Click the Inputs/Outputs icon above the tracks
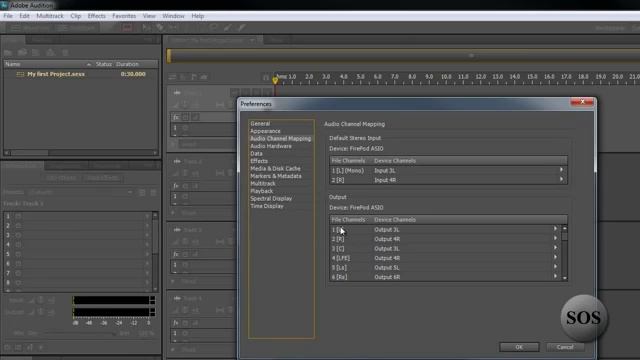 coord(172,77)
